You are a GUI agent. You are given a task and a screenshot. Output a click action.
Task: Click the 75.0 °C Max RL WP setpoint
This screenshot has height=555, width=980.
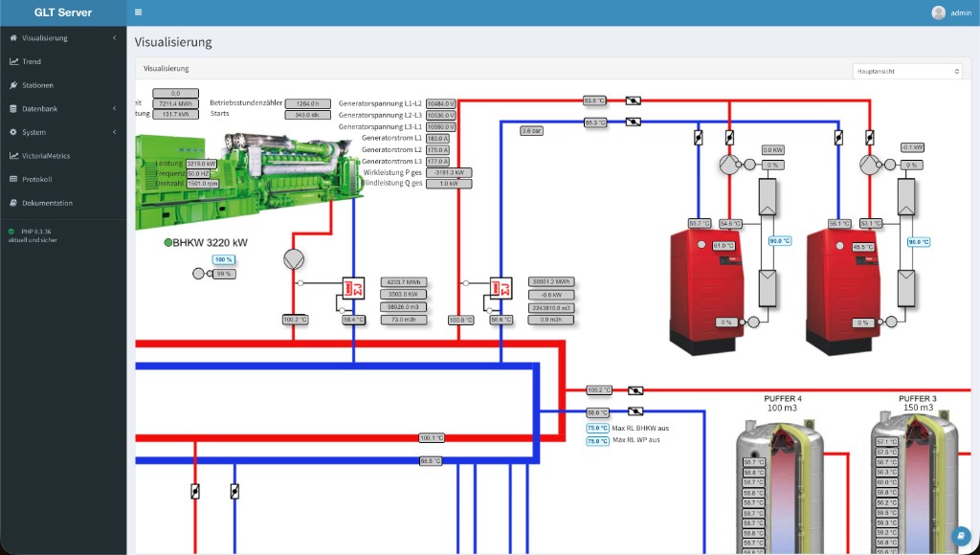[597, 441]
